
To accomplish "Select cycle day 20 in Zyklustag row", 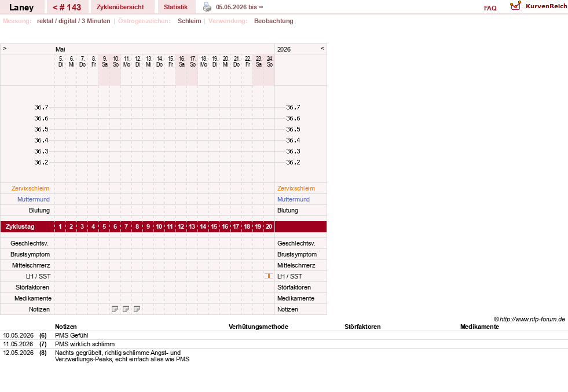I will 269,227.
